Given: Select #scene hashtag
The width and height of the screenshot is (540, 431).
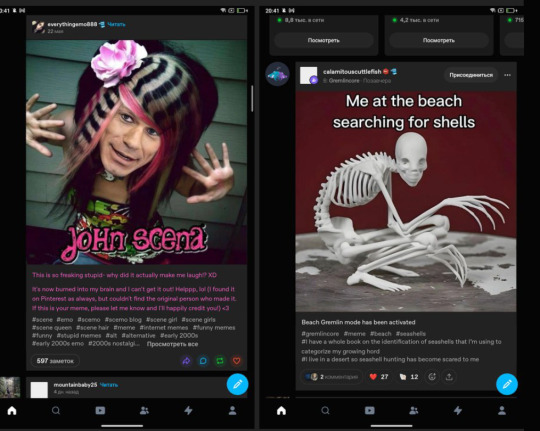Looking at the screenshot, I should [x=42, y=320].
